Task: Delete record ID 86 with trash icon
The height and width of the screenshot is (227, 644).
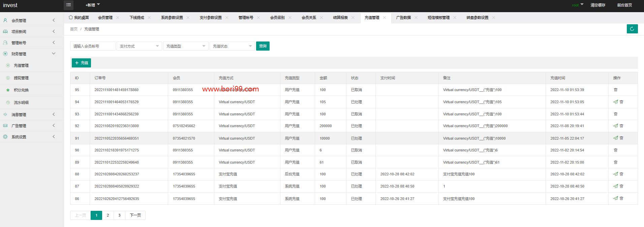Action: 621,198
